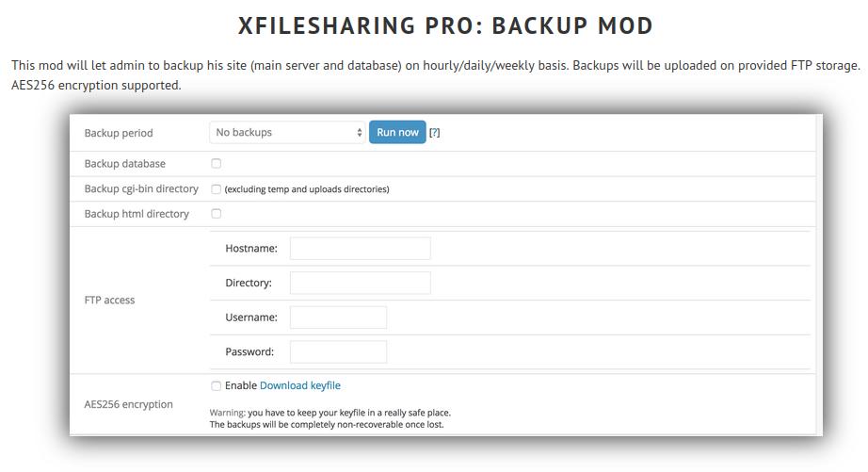
Task: Select the Username input box
Action: pyautogui.click(x=338, y=317)
